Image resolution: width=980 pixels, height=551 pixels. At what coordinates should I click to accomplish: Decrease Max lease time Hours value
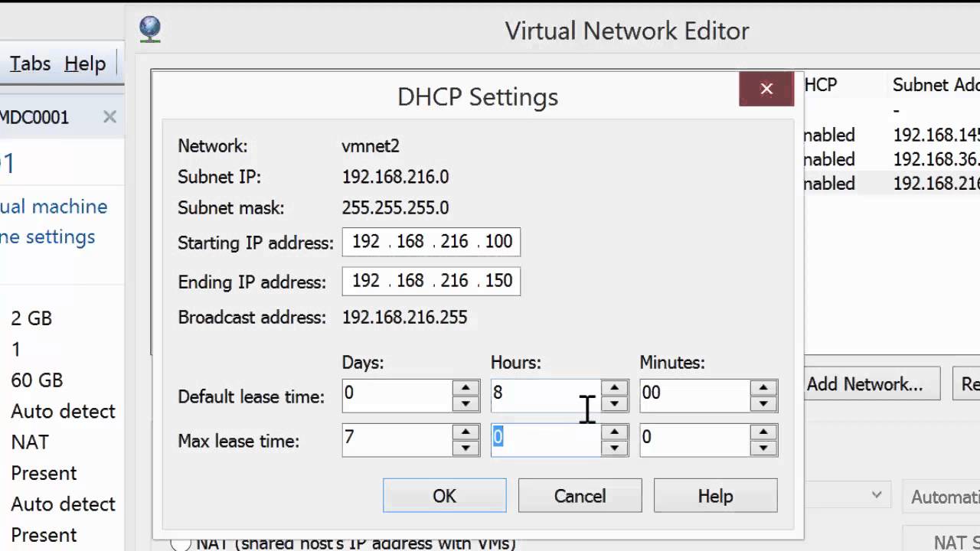click(614, 448)
